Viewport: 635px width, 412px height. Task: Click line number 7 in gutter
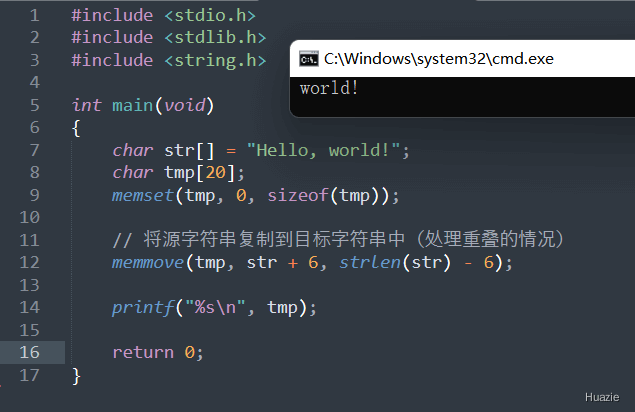coord(34,150)
